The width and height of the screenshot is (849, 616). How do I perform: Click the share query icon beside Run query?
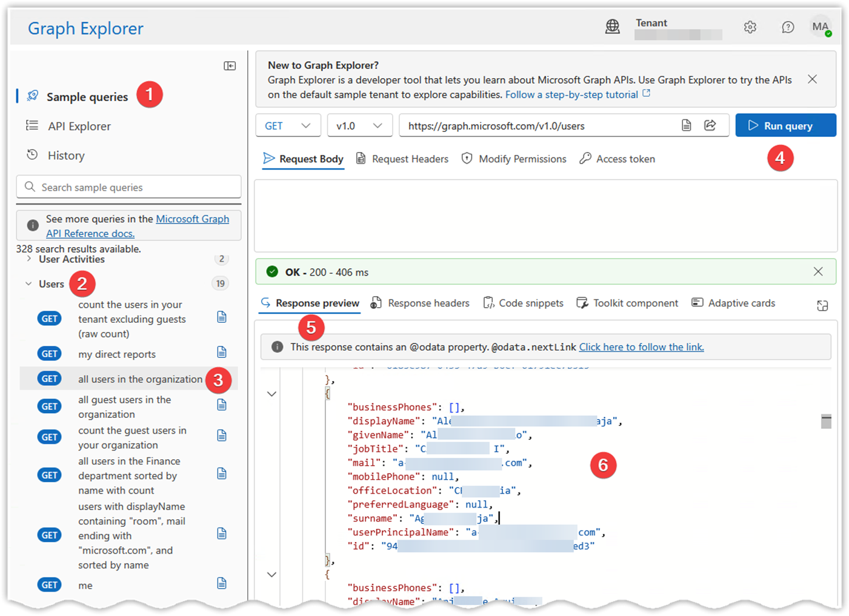click(x=710, y=125)
